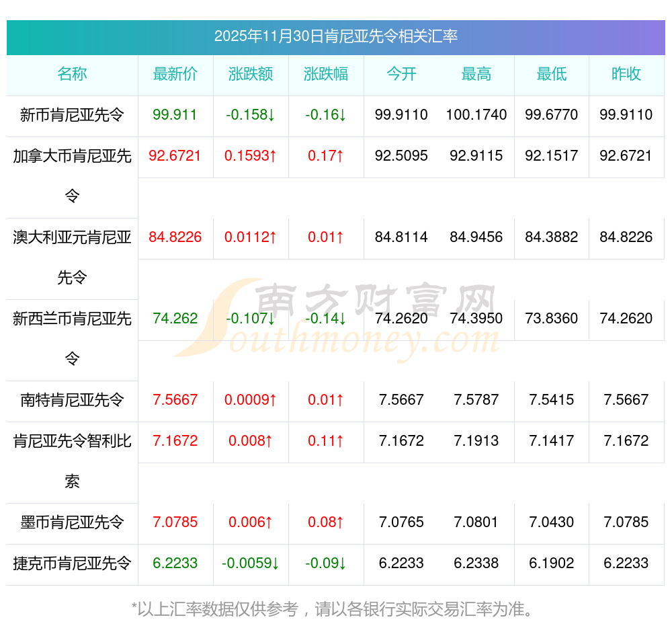
Task: Click the 最低 column header
Action: 552,74
